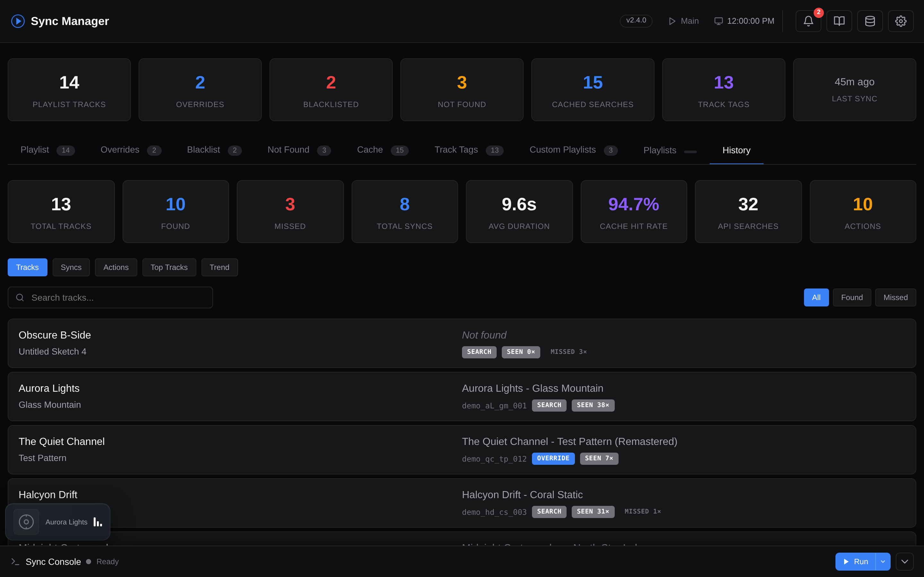Switch to the Not Found tab
The width and height of the screenshot is (924, 577).
tap(299, 150)
